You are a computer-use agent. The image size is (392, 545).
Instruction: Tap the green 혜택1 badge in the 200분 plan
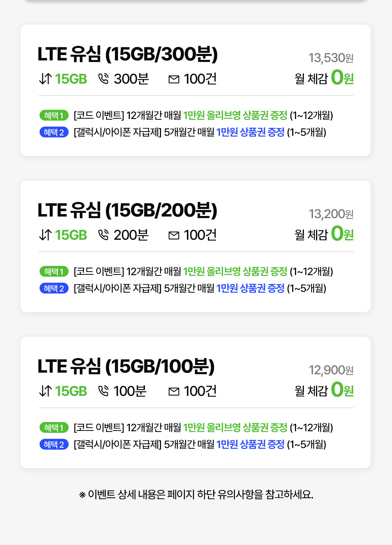coord(54,271)
